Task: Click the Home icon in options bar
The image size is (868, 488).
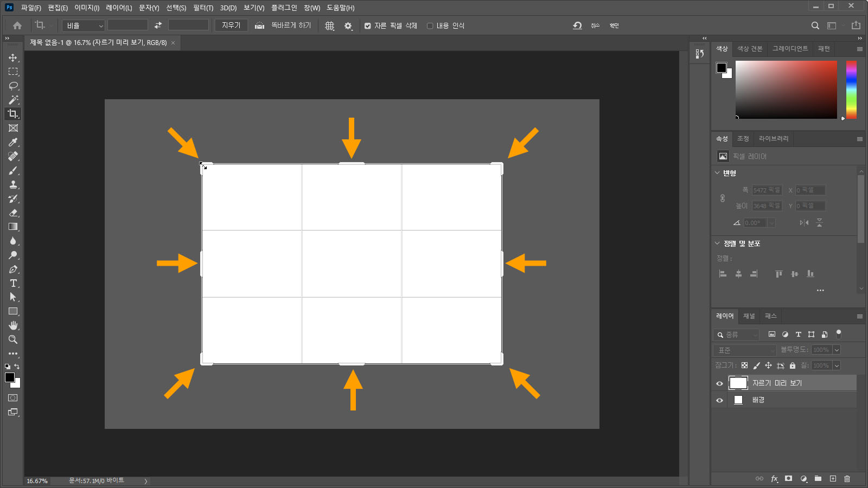Action: click(x=17, y=25)
